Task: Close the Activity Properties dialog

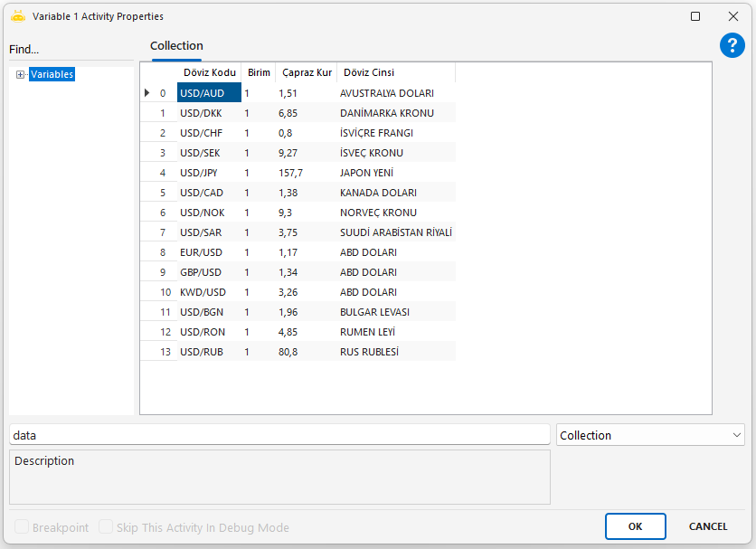Action: (x=733, y=16)
